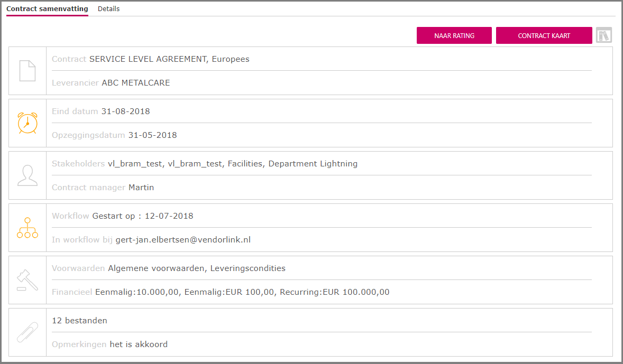623x364 pixels.
Task: Click the Algemene voorwaarden conditions text
Action: (x=156, y=268)
